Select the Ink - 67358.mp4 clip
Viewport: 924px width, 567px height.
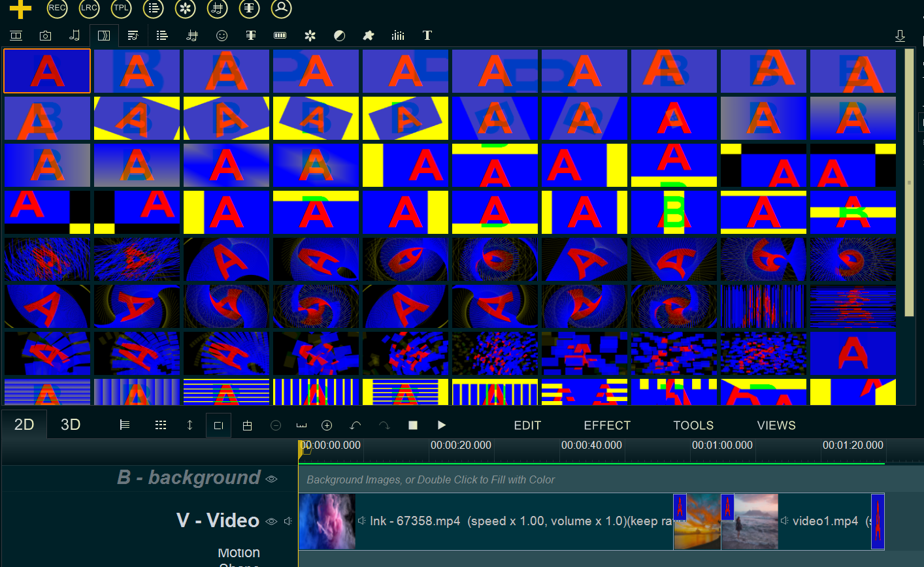click(486, 521)
